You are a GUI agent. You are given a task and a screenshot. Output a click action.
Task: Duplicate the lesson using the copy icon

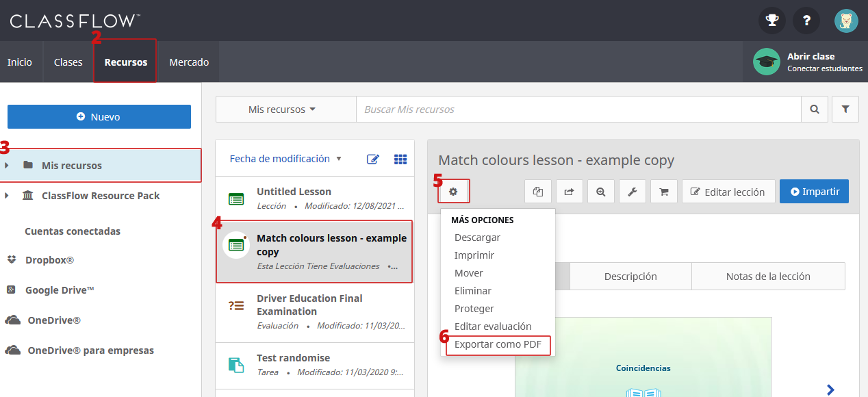point(537,192)
